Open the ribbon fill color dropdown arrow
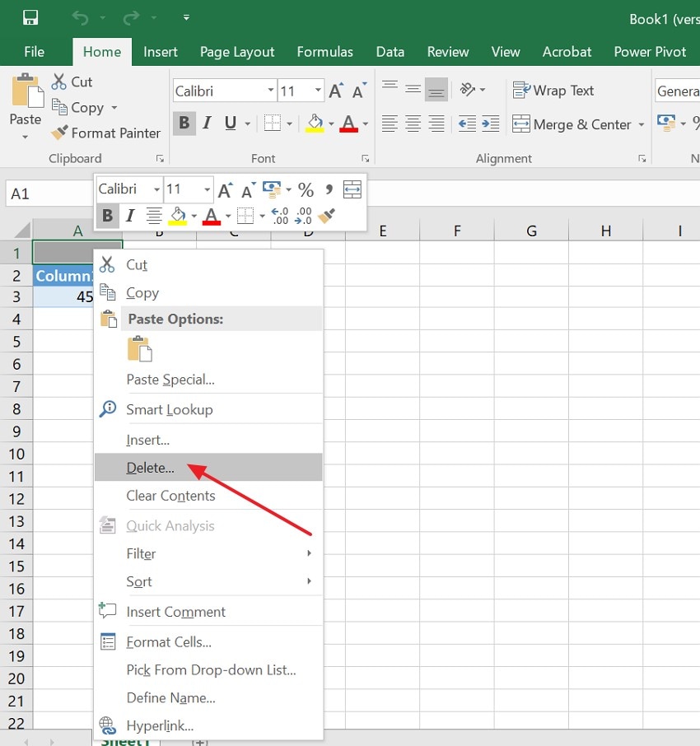The height and width of the screenshot is (746, 700). [331, 124]
